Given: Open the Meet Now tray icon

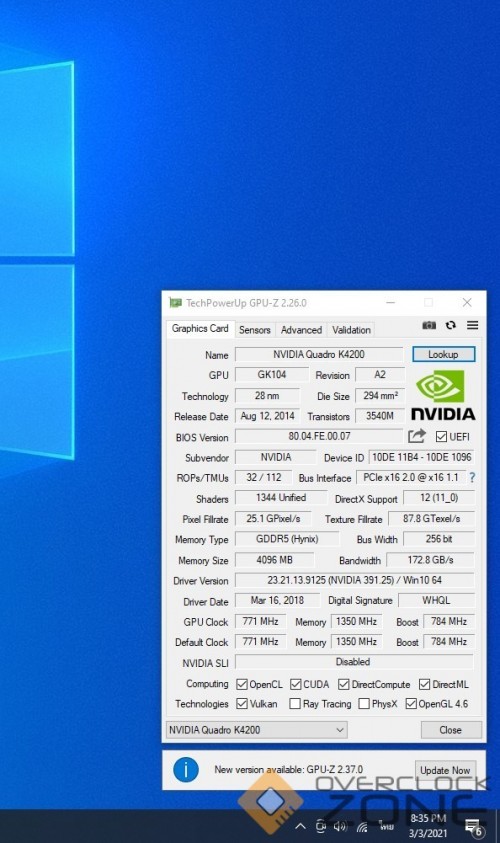Looking at the screenshot, I should tap(320, 826).
